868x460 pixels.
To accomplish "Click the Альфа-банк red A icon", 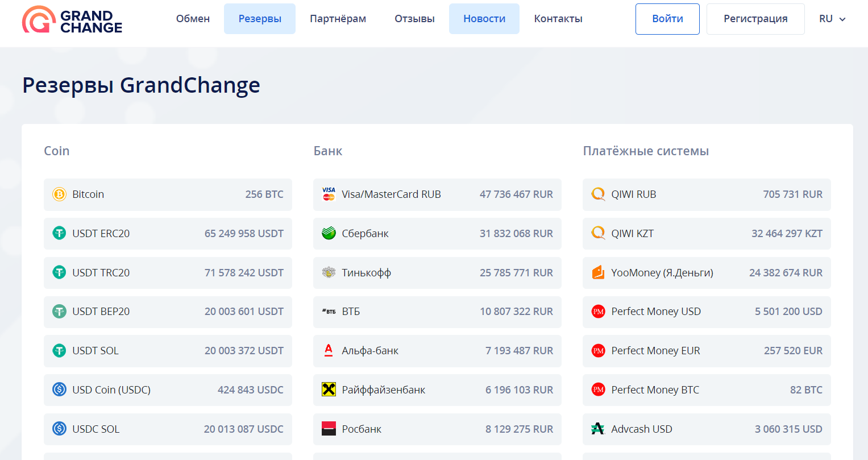I will (329, 351).
